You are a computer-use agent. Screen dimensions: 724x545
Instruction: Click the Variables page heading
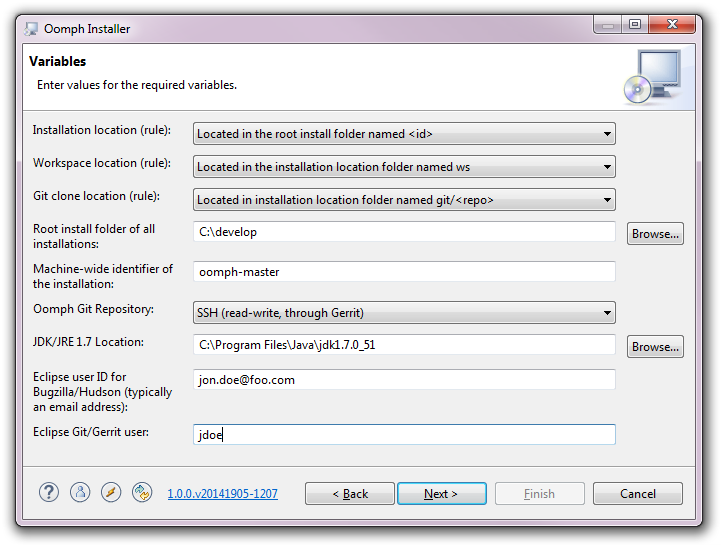(x=57, y=61)
